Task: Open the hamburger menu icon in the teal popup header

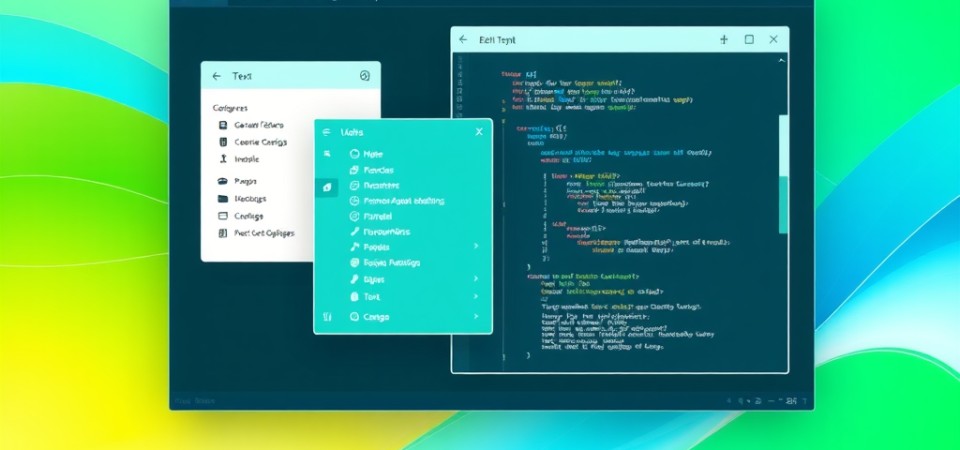Action: click(x=326, y=132)
